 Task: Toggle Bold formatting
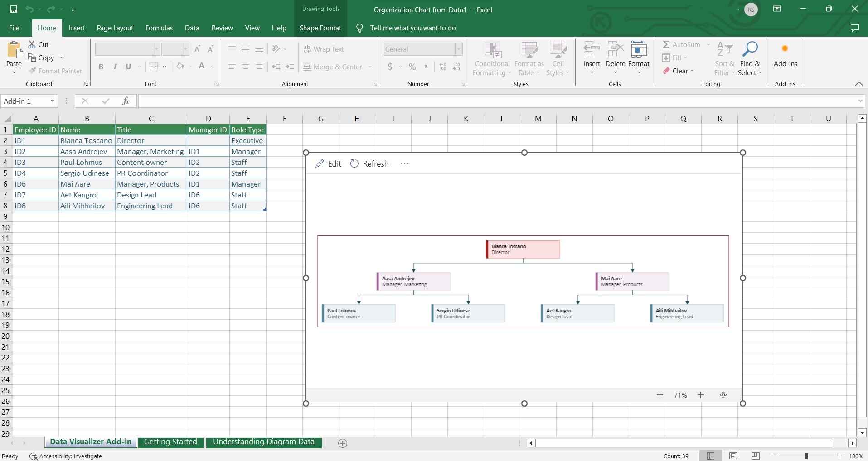(101, 67)
